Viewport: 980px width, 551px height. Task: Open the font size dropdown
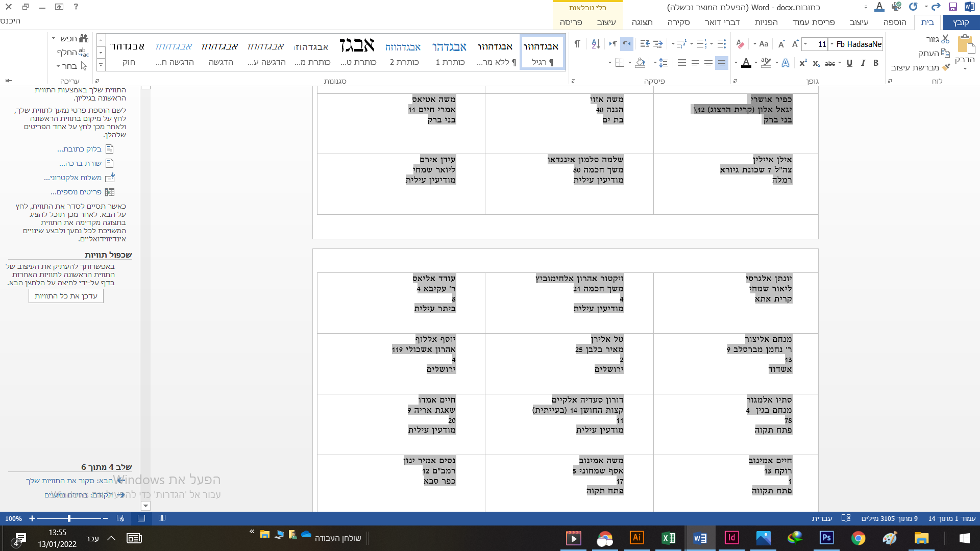(805, 44)
